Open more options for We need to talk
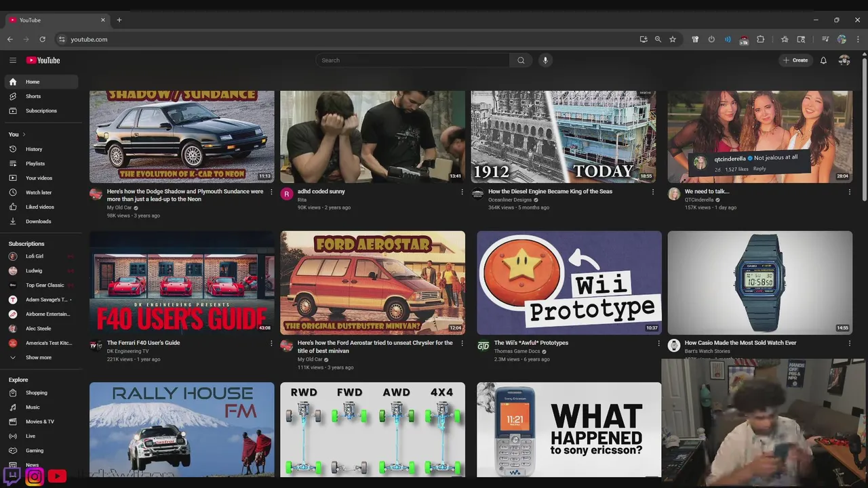 [x=849, y=192]
